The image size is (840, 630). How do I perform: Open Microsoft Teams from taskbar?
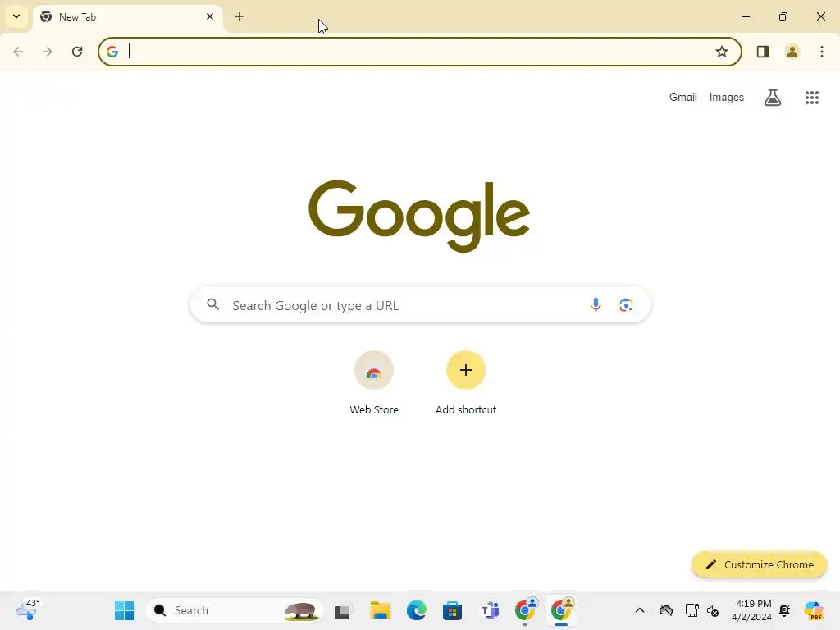coord(489,610)
